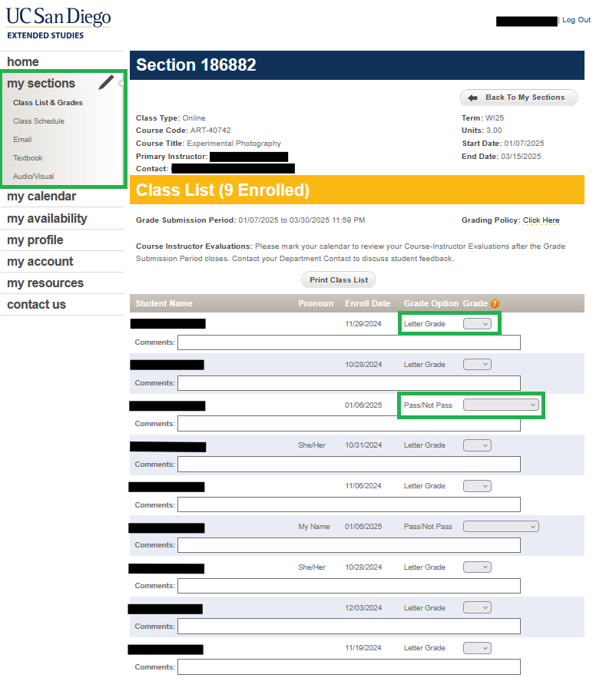This screenshot has height=678, width=616.
Task: Open Grading Policy Click Here link
Action: click(x=541, y=220)
